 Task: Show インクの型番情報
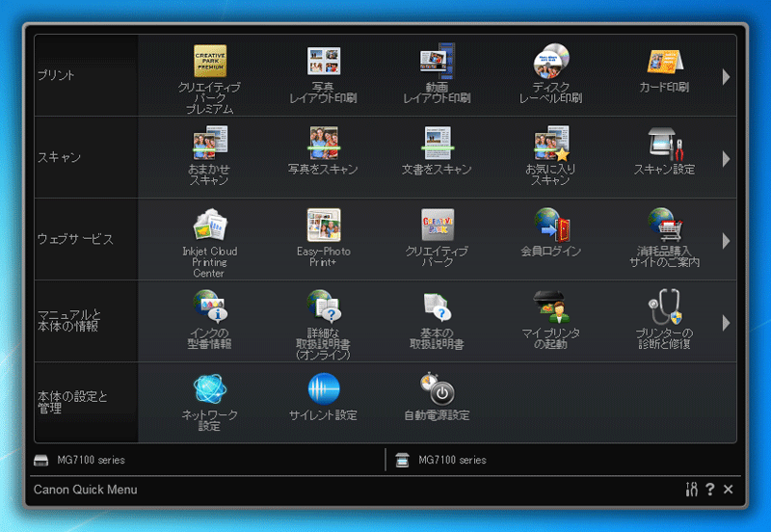(x=210, y=306)
